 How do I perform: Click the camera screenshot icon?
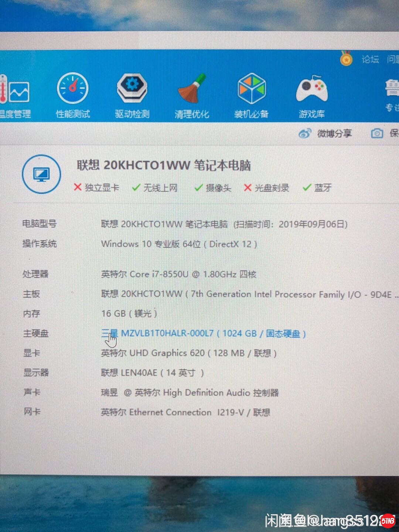pos(377,133)
